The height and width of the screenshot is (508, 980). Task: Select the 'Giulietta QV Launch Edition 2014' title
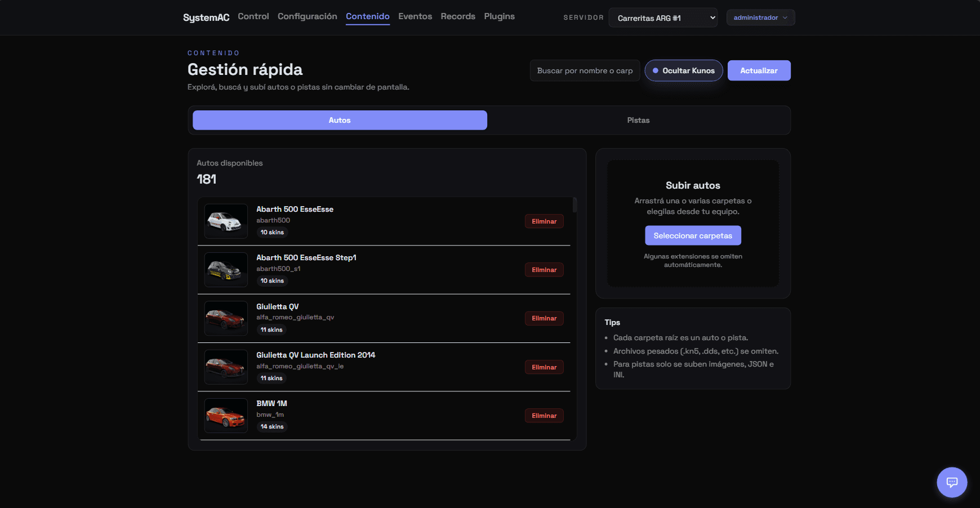coord(316,355)
